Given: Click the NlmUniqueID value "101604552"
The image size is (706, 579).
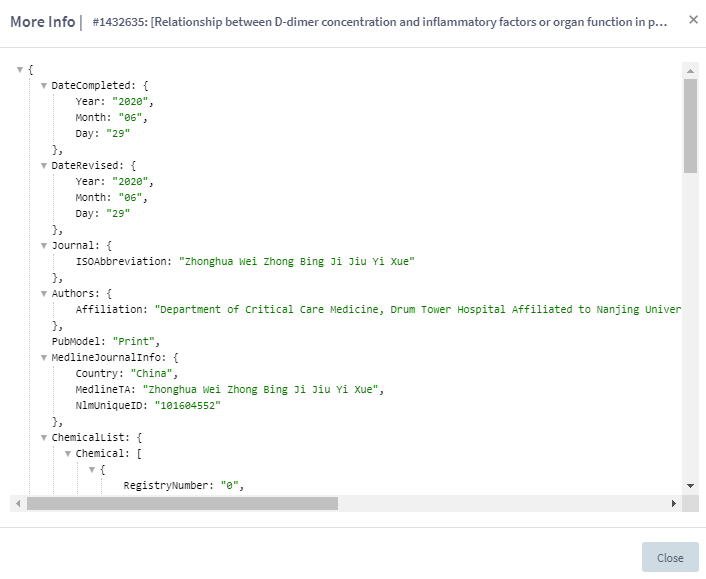Looking at the screenshot, I should point(188,406).
